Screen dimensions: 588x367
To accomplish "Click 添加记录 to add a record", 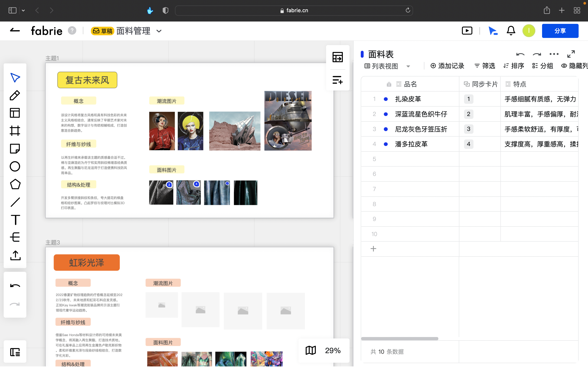I will click(447, 66).
